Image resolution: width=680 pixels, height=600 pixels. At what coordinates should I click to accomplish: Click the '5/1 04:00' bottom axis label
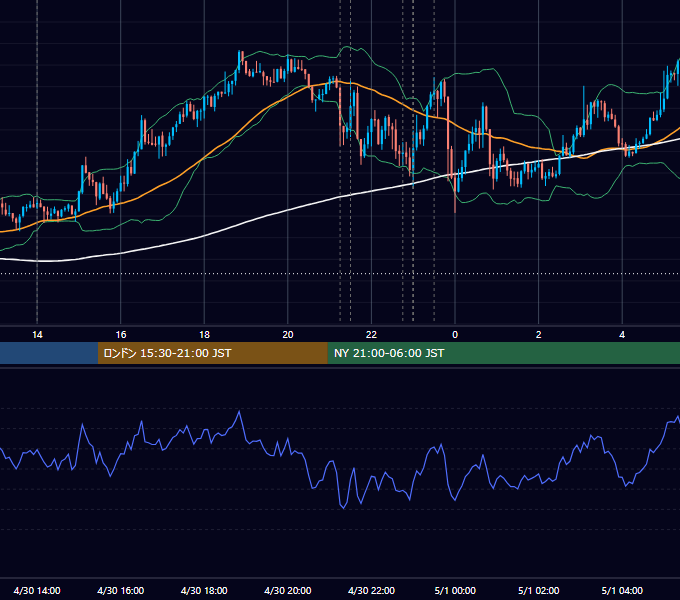(x=622, y=590)
